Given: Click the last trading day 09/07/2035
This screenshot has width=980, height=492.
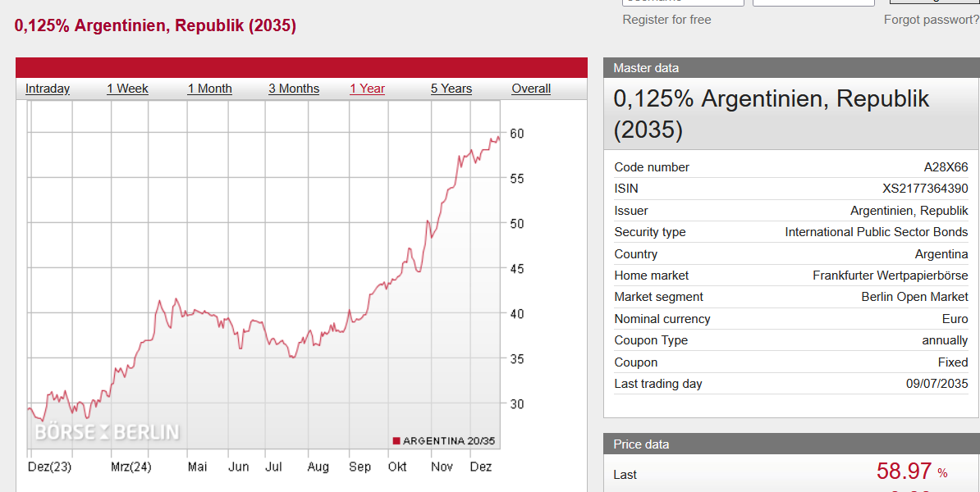Looking at the screenshot, I should [x=937, y=384].
